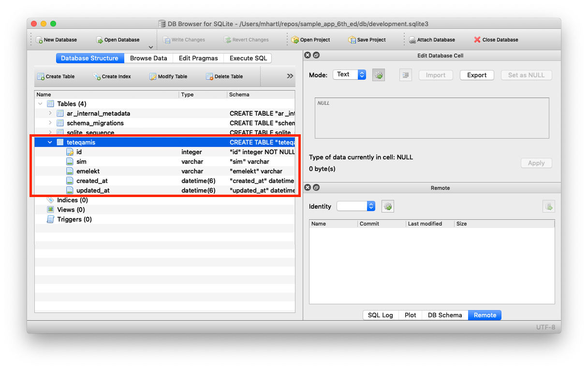Image resolution: width=588 pixels, height=369 pixels.
Task: Select the updated_at column row
Action: click(x=165, y=190)
